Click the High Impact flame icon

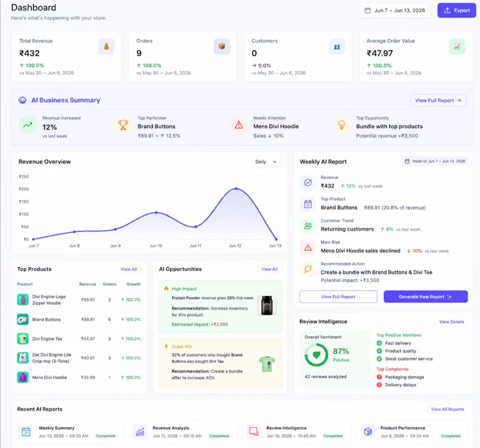point(166,288)
